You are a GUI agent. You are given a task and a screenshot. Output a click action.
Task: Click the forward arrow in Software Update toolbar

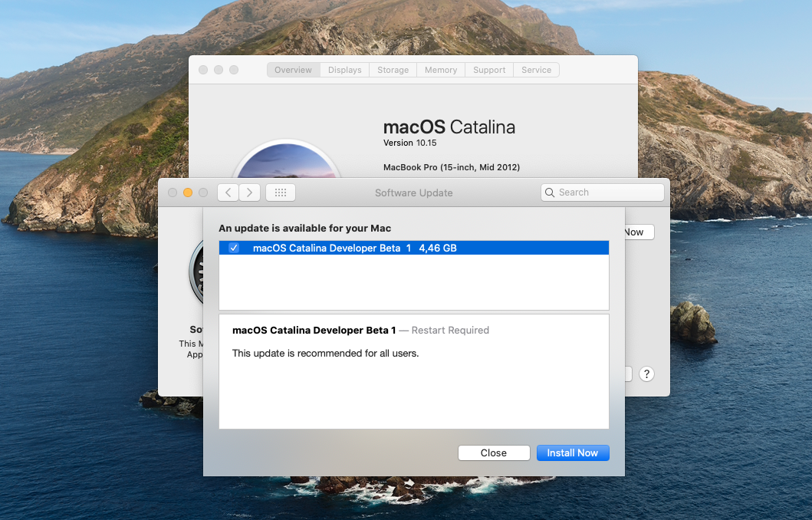(250, 193)
